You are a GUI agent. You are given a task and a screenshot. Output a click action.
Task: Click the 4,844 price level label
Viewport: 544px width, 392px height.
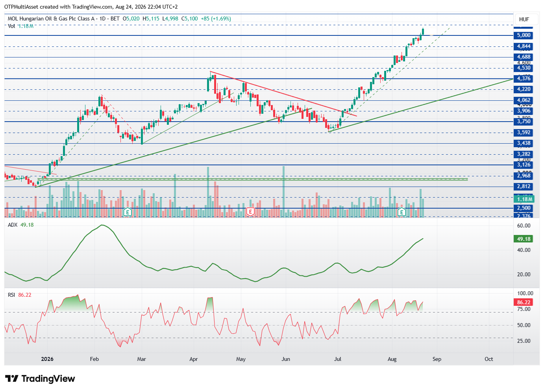point(524,46)
